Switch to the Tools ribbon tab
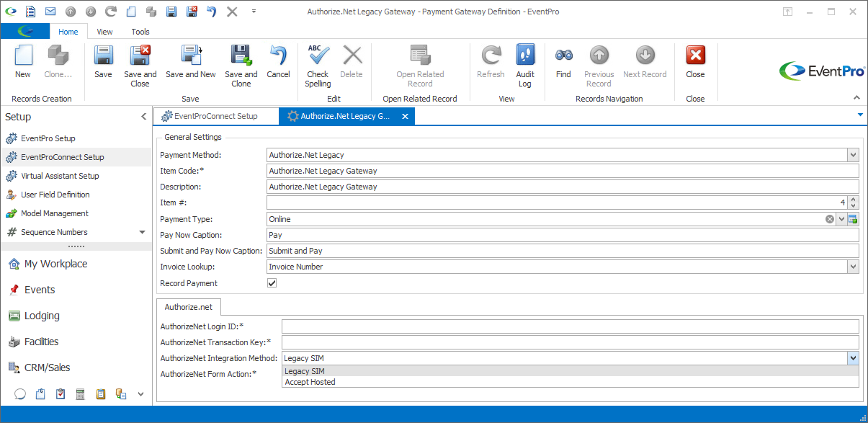The width and height of the screenshot is (868, 423). click(140, 32)
